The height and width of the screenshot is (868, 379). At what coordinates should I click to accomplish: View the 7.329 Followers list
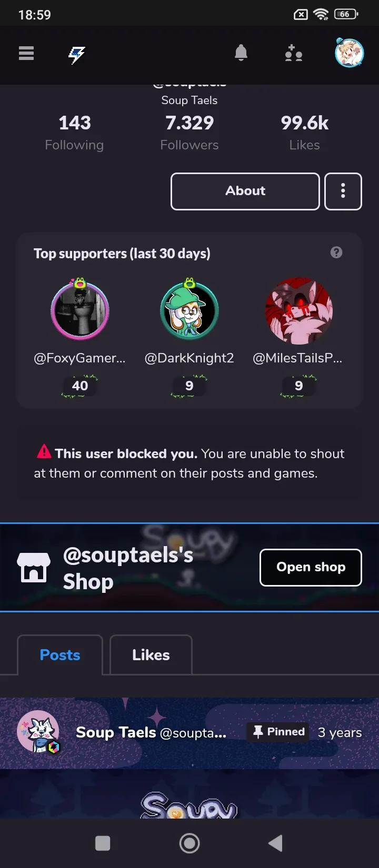point(189,133)
